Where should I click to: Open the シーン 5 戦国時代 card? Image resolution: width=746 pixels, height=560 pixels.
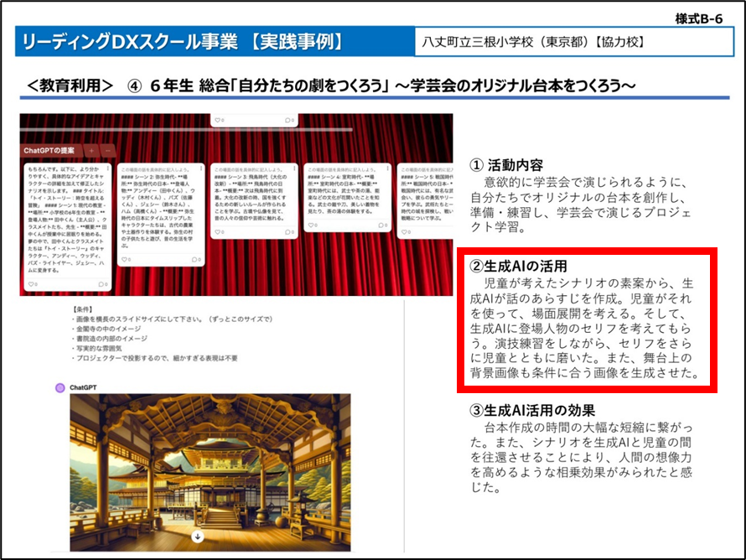coord(425,201)
